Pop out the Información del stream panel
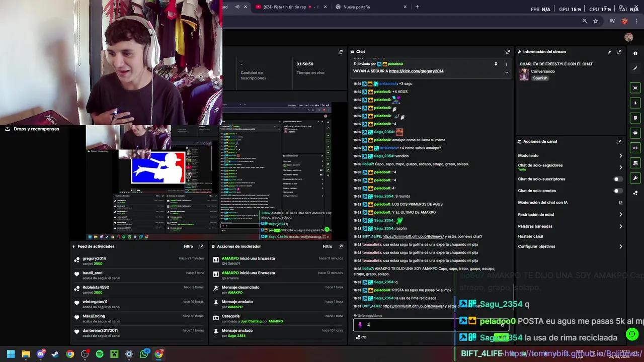Image resolution: width=644 pixels, height=362 pixels. [619, 52]
